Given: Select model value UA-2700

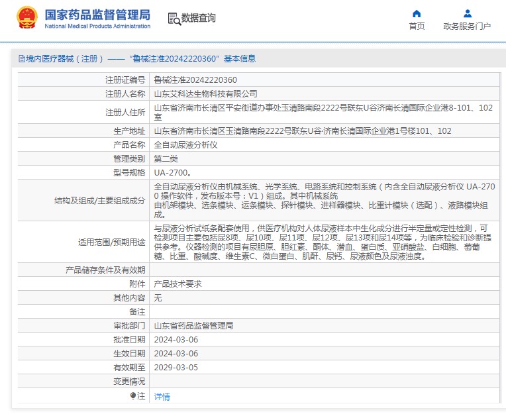Looking at the screenshot, I should (173, 172).
